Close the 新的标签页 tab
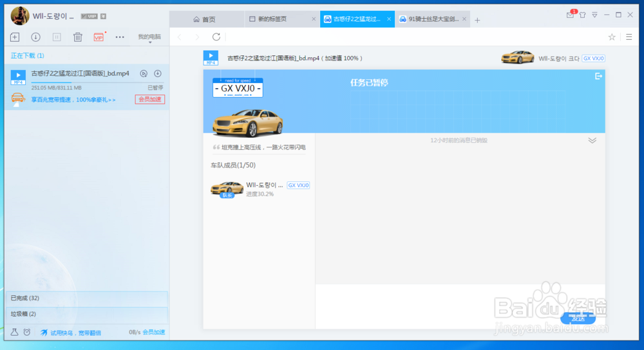The height and width of the screenshot is (350, 644). point(314,19)
